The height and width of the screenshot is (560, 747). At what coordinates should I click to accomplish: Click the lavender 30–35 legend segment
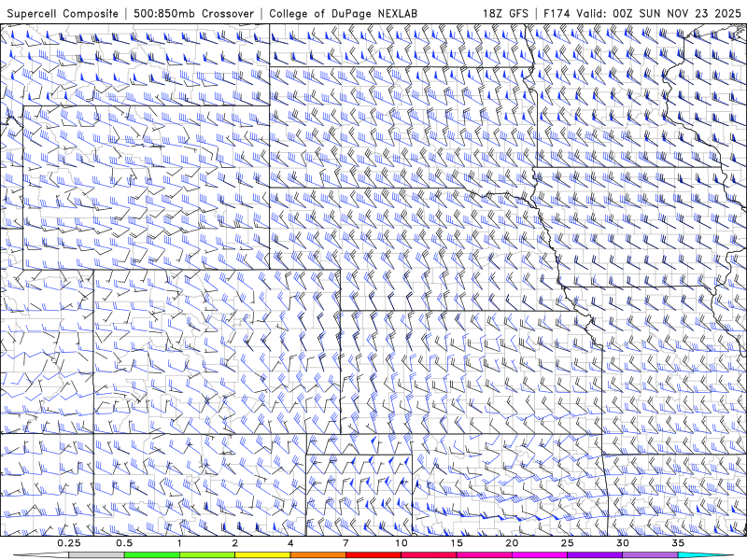point(650,555)
